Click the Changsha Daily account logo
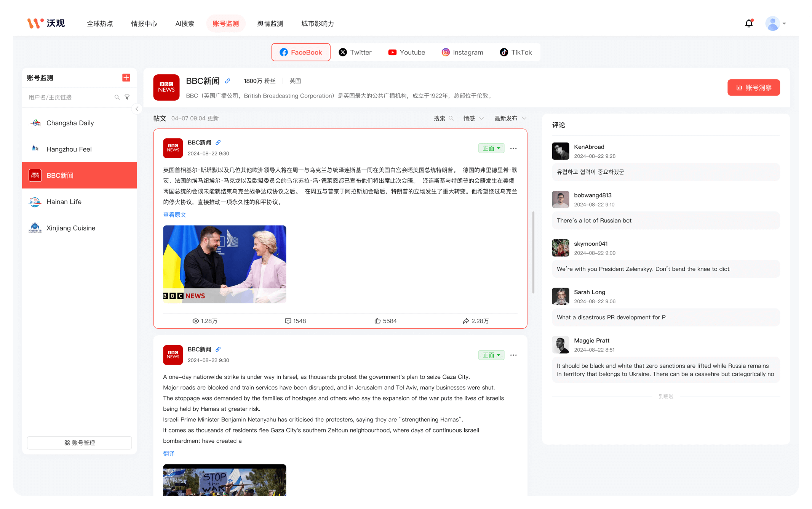 [35, 123]
